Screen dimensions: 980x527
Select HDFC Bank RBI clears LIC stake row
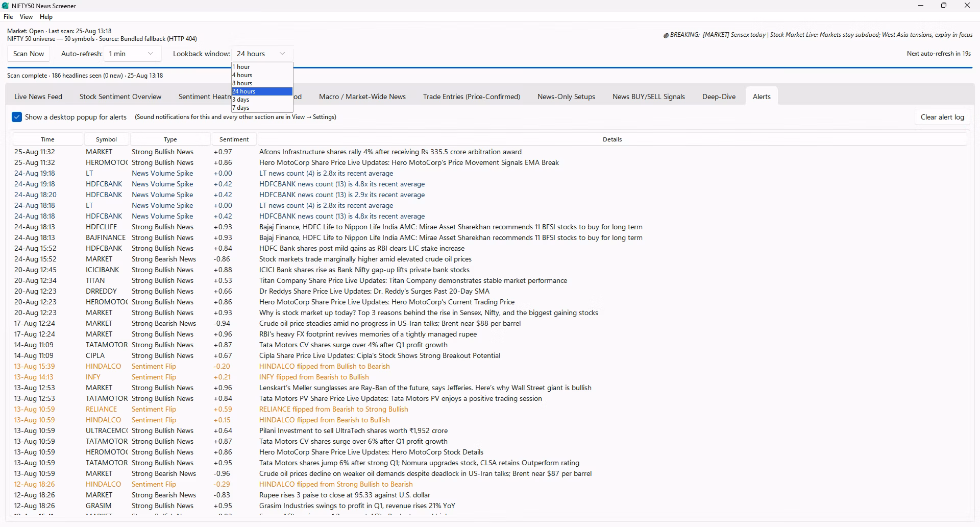coord(490,248)
